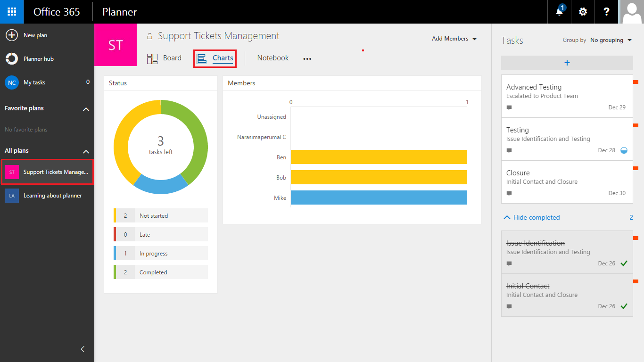Click green checkmark on Initial Contact task
644x362 pixels.
[624, 306]
